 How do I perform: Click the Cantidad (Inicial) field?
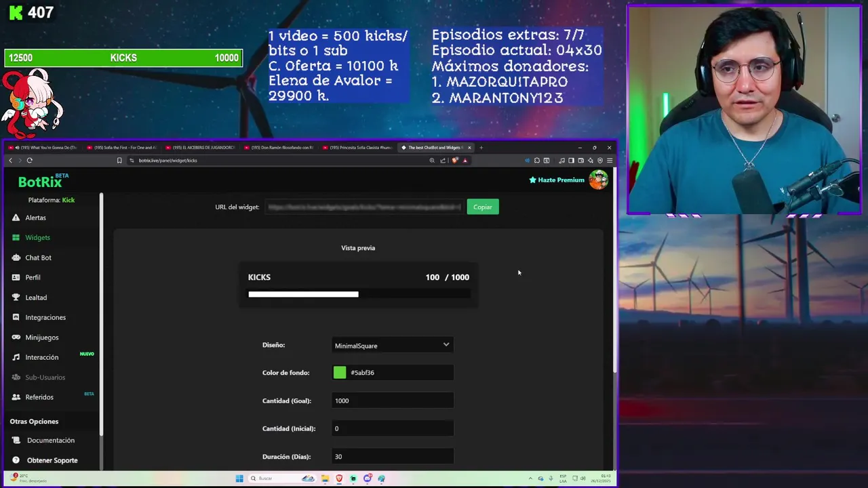click(393, 428)
